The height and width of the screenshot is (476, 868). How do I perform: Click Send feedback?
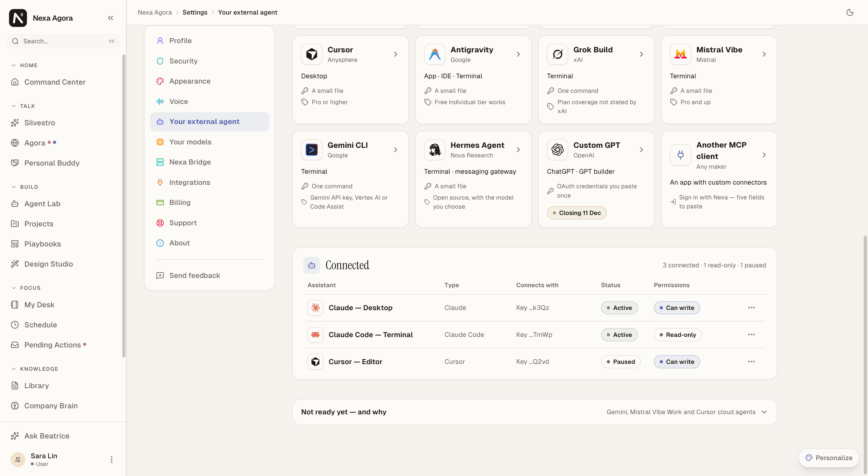[209, 275]
